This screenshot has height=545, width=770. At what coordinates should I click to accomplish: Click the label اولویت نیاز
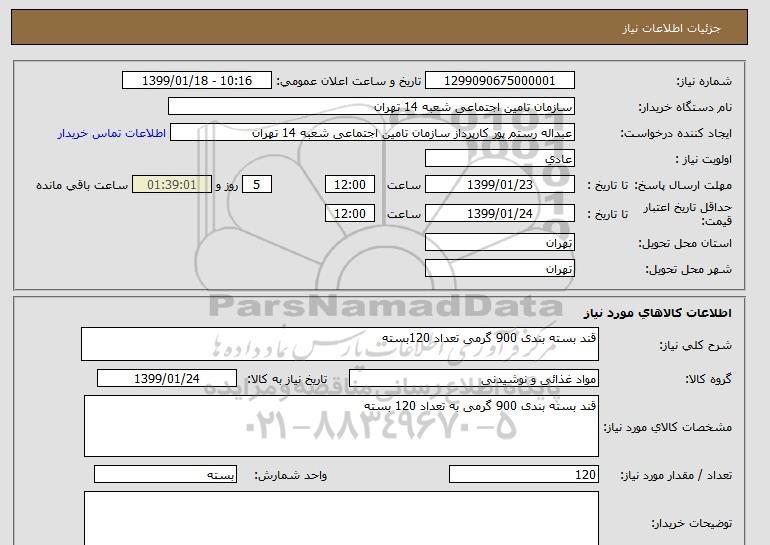(x=703, y=159)
